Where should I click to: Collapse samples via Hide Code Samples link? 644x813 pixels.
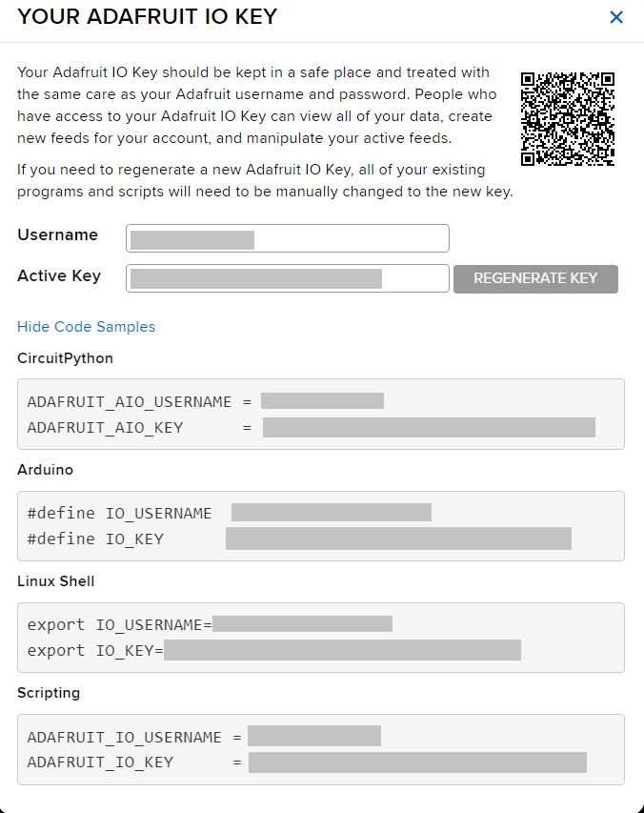pos(86,327)
